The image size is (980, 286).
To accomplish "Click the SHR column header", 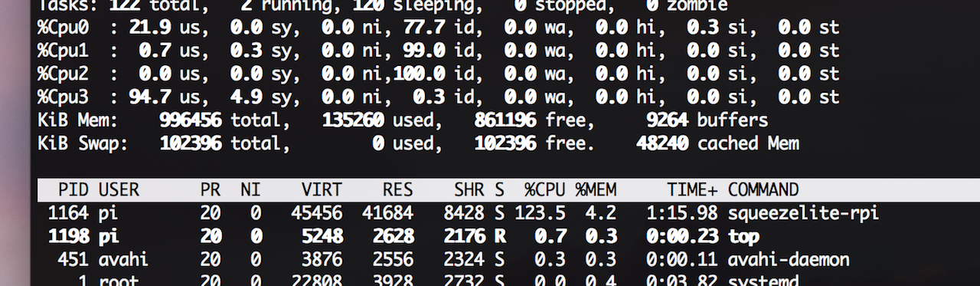I will point(469,189).
